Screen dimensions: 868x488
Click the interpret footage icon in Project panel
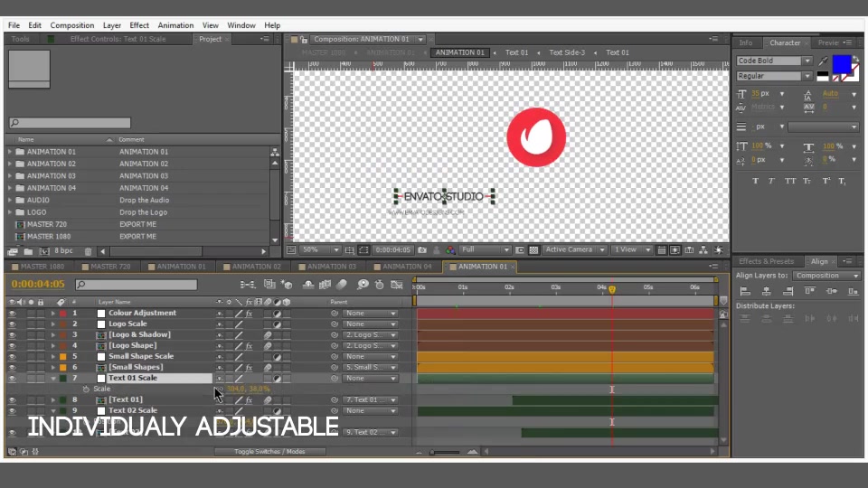(x=13, y=251)
